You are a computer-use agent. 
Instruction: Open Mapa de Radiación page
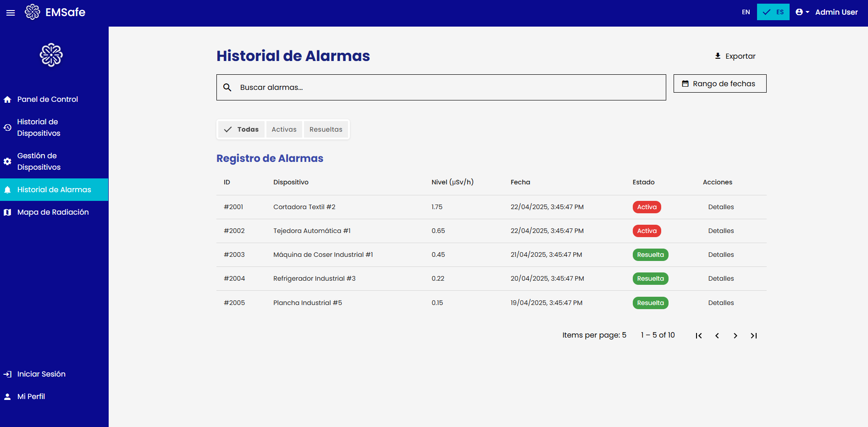pyautogui.click(x=54, y=212)
